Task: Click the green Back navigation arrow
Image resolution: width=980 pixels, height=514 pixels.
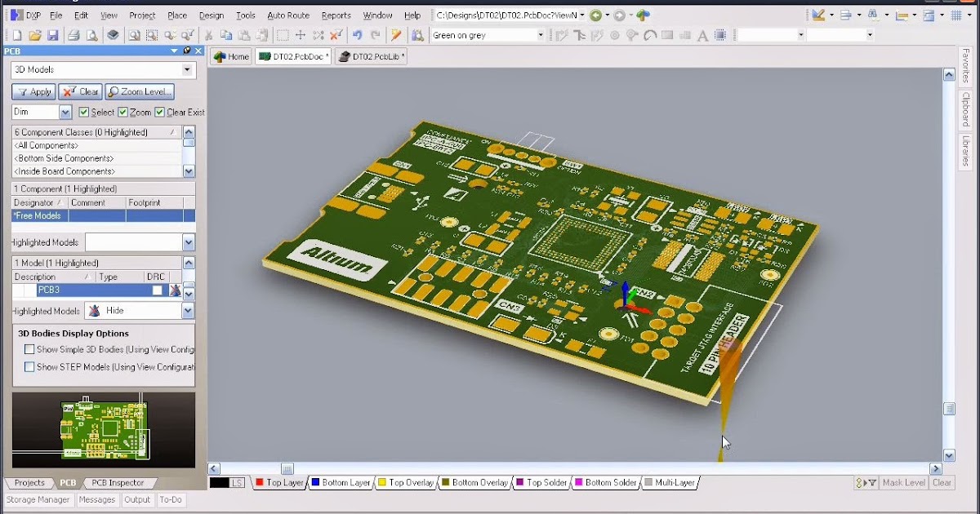Action: coord(595,15)
